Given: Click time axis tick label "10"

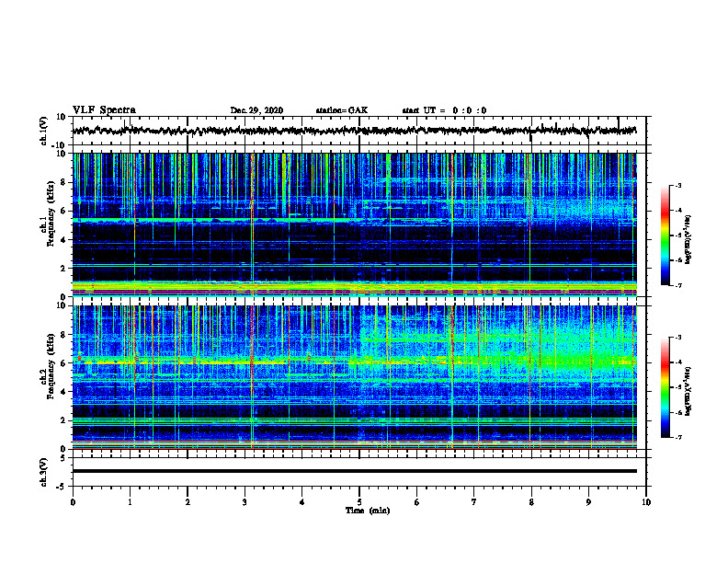Looking at the screenshot, I should tap(646, 502).
